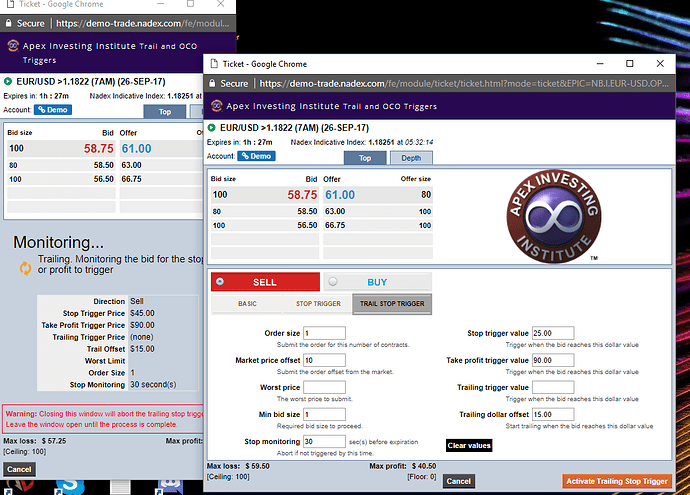Click the Stop trigger value field

(553, 333)
